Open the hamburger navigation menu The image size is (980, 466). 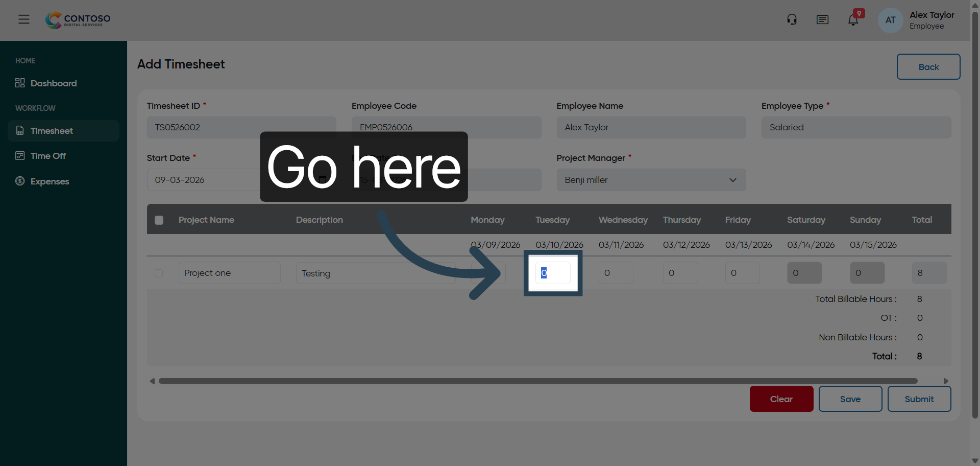click(24, 19)
